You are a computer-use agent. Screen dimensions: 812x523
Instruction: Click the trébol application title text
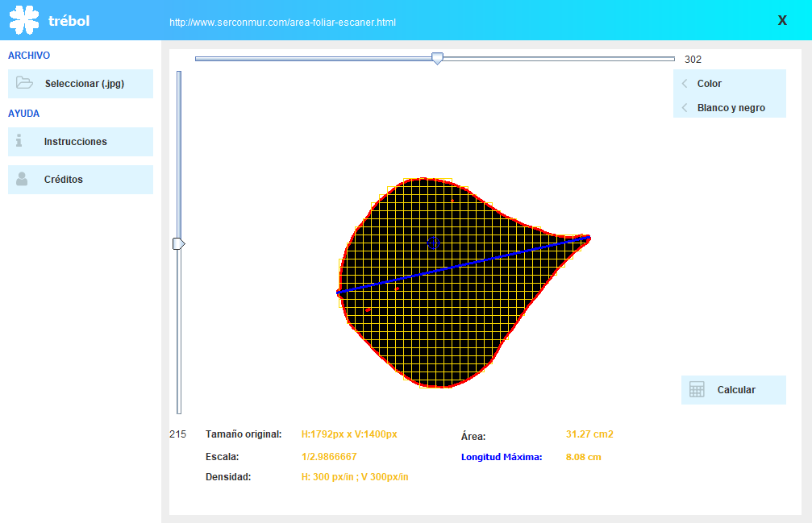[x=69, y=21]
